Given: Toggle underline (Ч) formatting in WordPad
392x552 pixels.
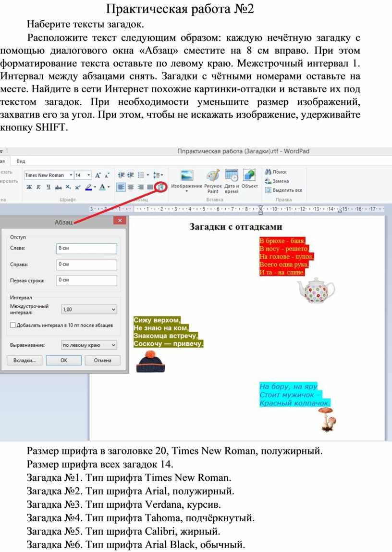Looking at the screenshot, I should pos(48,187).
